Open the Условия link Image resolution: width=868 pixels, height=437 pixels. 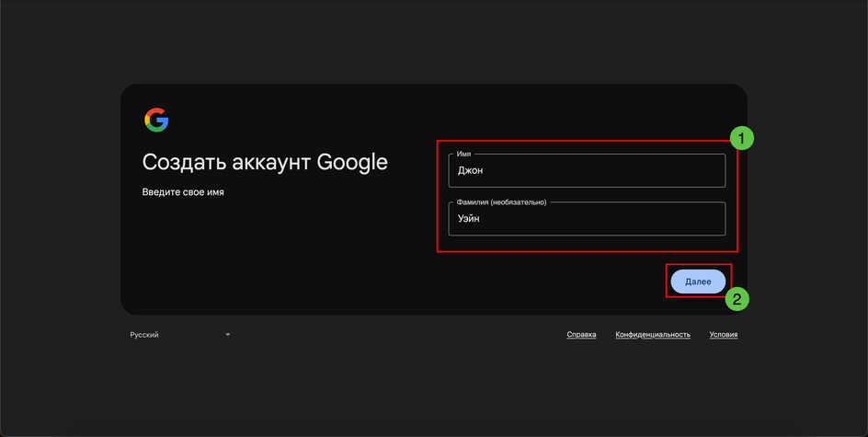click(724, 335)
